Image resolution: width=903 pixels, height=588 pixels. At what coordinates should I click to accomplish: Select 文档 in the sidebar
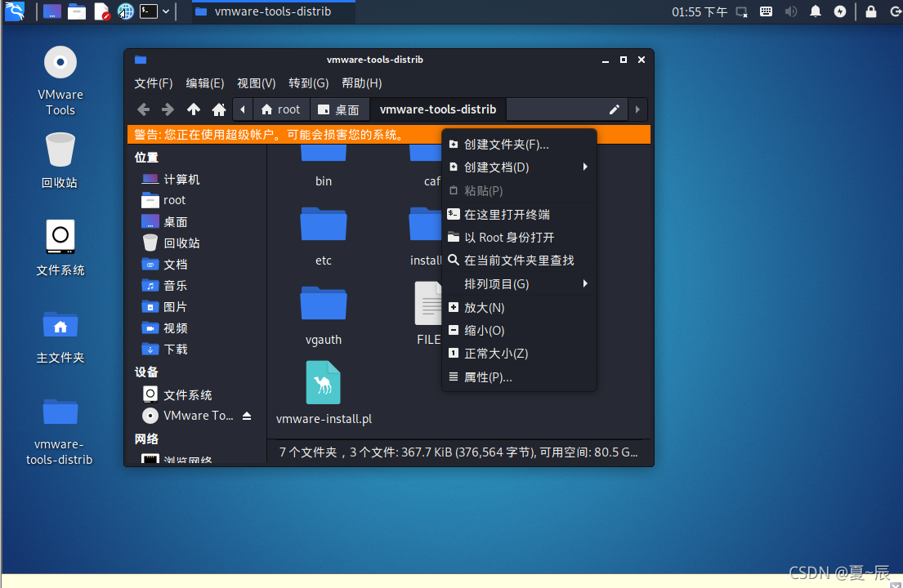click(165, 264)
